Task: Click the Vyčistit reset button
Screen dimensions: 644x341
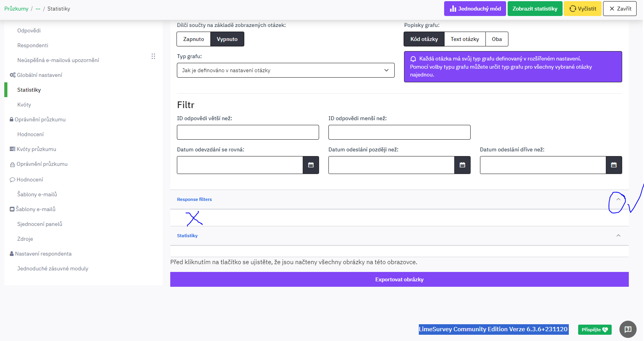Action: click(582, 9)
